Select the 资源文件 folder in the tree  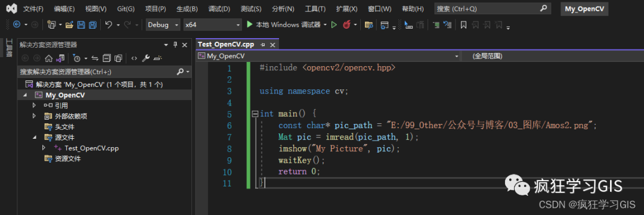[x=68, y=158]
